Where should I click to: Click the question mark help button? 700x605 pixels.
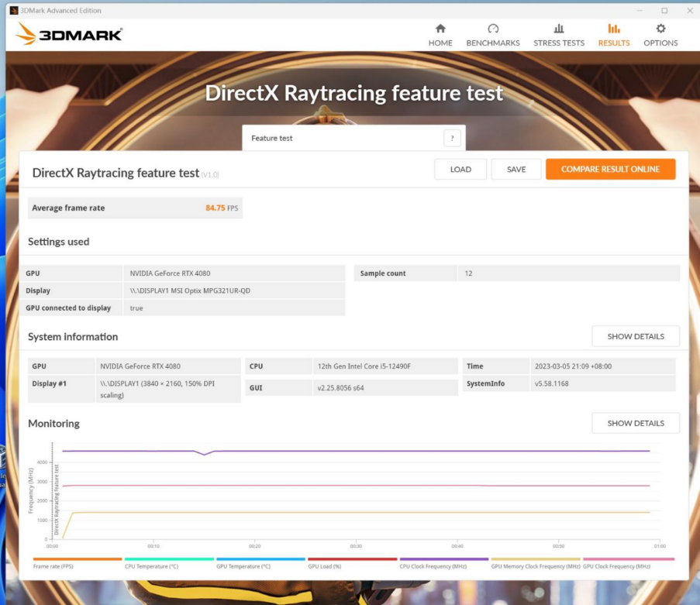point(452,139)
